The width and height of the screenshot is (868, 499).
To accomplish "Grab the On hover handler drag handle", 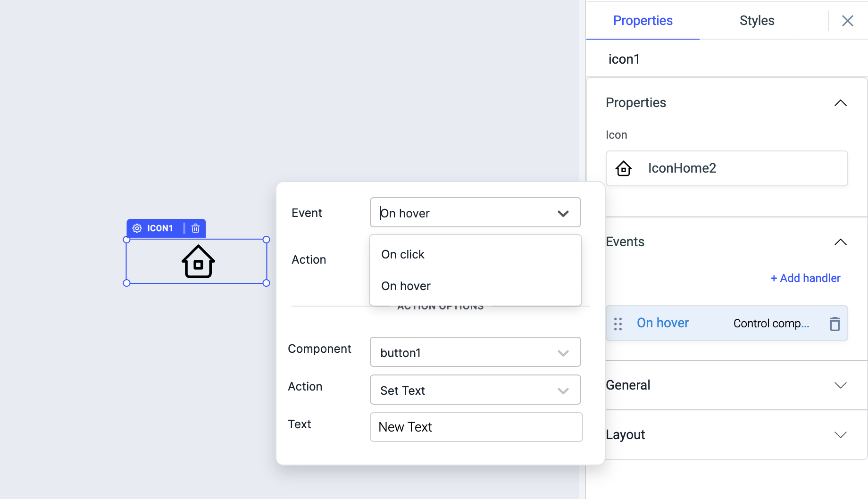I will (x=618, y=324).
